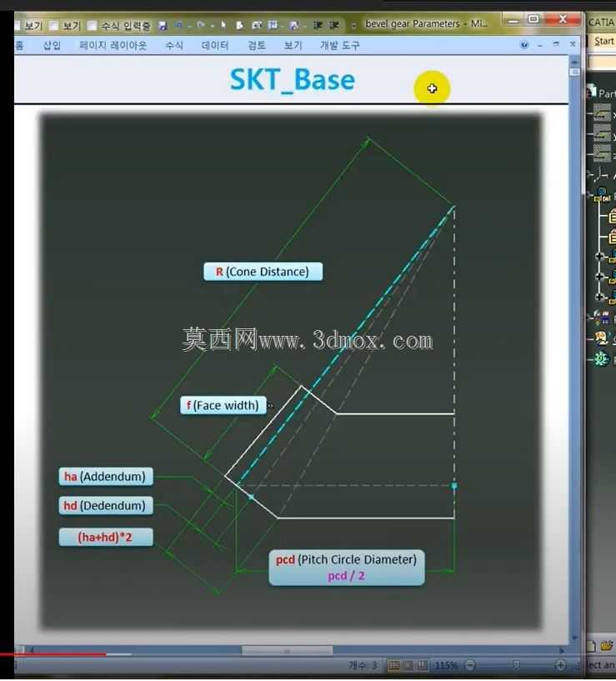Click the Redo arrow icon
This screenshot has height=681, width=616.
201,25
